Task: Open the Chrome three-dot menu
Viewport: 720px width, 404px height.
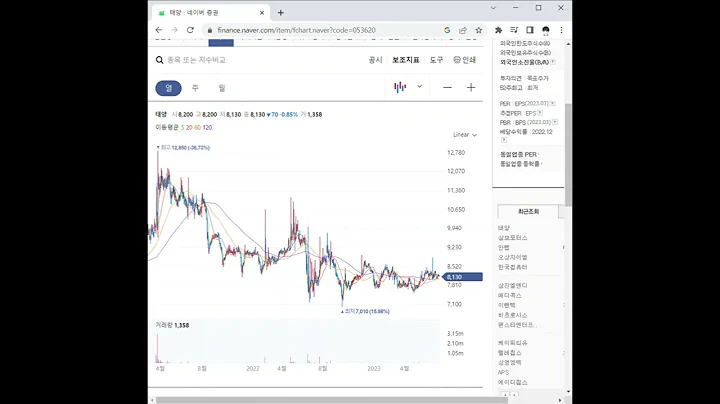Action: pos(561,30)
